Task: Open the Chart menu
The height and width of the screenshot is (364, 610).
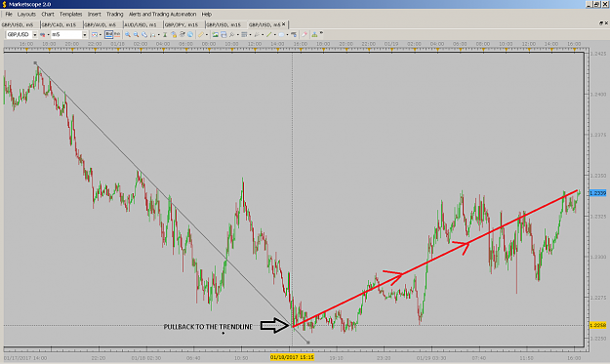Action: pos(48,14)
